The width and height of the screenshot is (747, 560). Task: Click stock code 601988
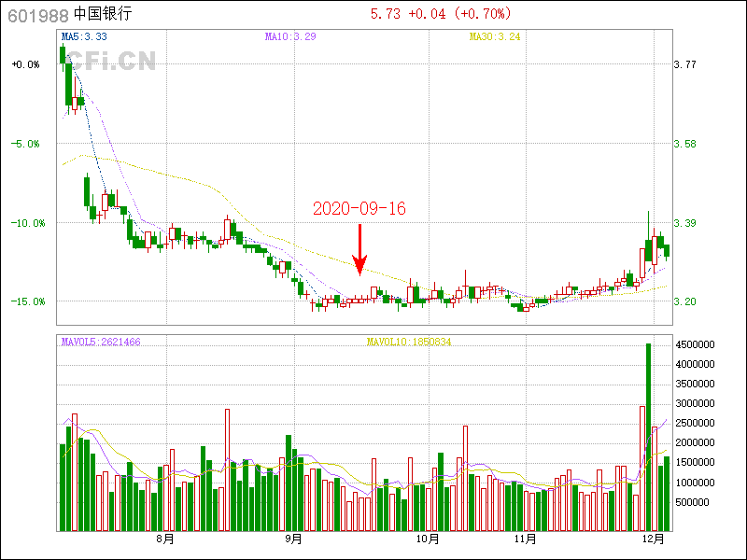pyautogui.click(x=37, y=14)
